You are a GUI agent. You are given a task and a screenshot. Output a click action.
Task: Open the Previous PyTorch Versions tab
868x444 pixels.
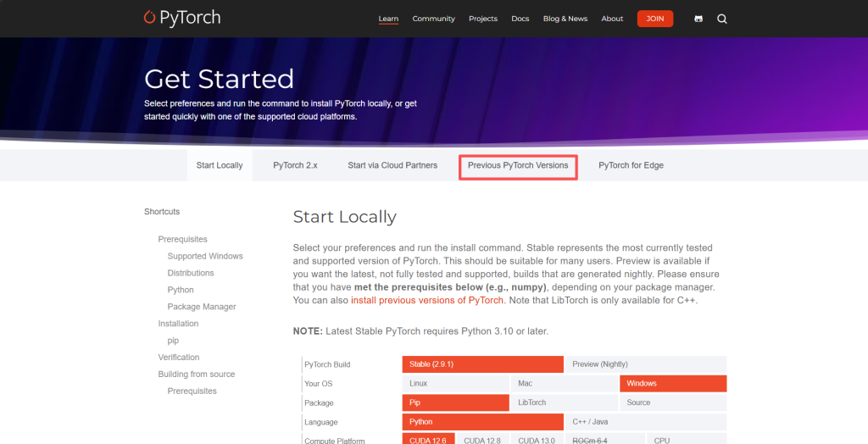tap(518, 166)
